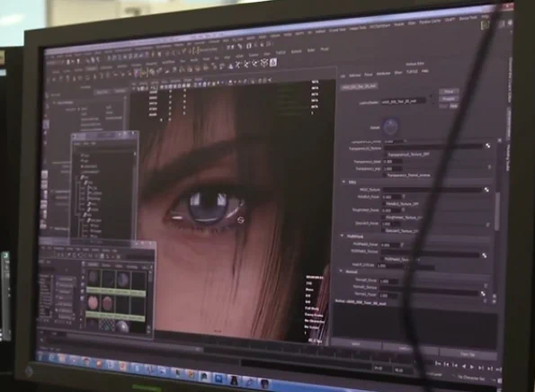Open Attribute Editor Selected menu
This screenshot has width=535, height=392.
[354, 75]
